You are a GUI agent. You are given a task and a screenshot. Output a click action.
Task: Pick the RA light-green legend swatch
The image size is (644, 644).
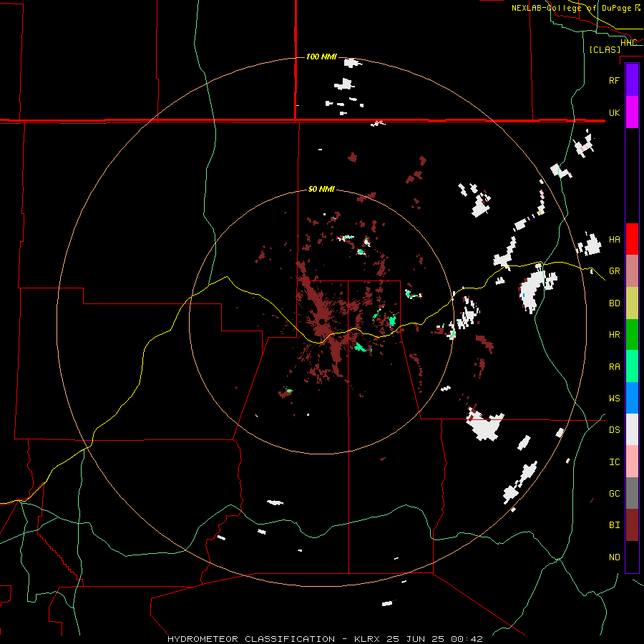(632, 366)
